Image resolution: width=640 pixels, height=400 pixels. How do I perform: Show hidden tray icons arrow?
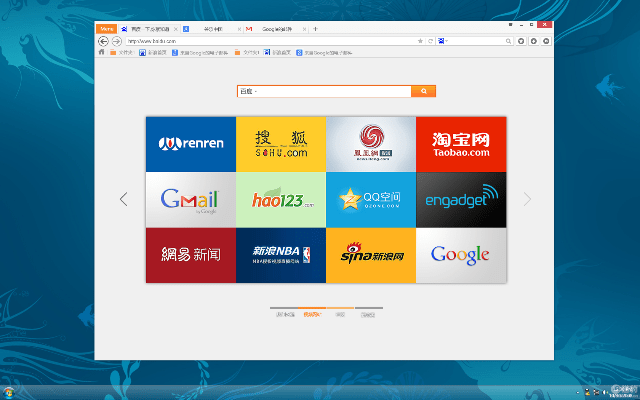click(x=578, y=393)
